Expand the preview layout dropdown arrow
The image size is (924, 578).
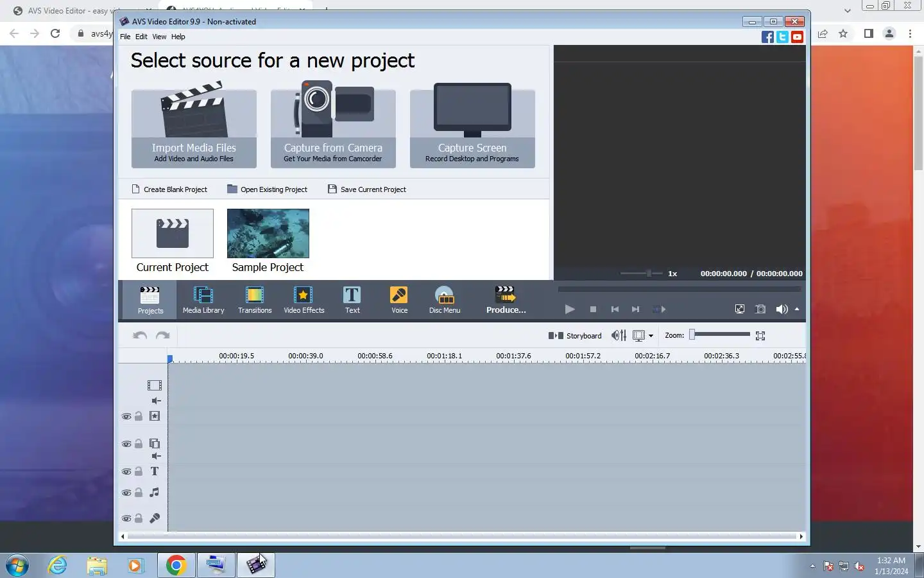[651, 335]
